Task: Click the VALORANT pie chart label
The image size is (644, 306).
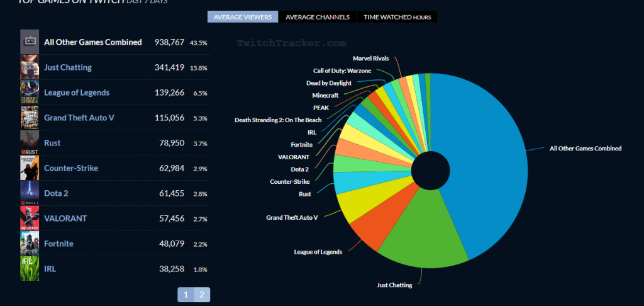Action: [294, 157]
